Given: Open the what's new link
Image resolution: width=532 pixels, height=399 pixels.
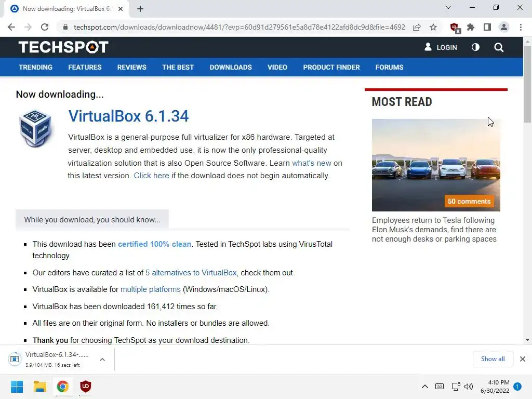Looking at the screenshot, I should 312,163.
